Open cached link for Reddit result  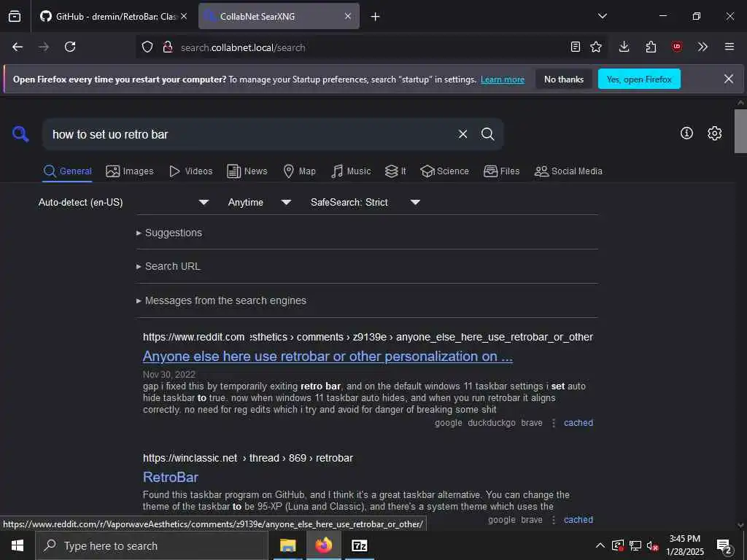point(578,423)
